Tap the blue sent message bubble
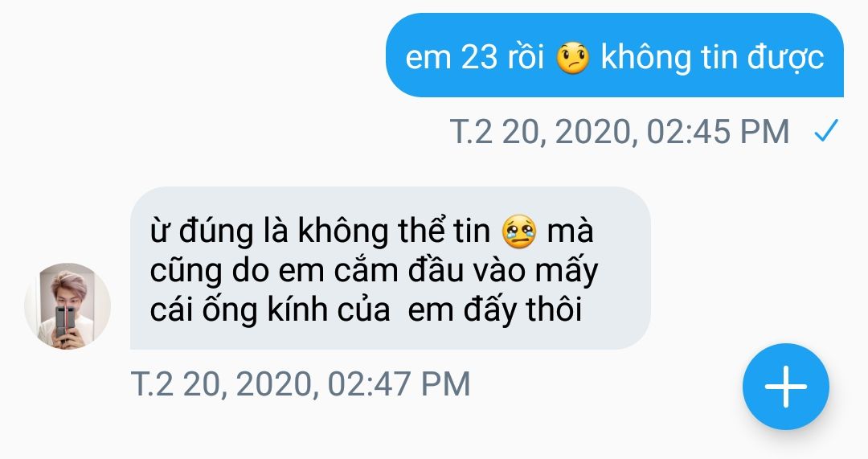 coord(615,55)
